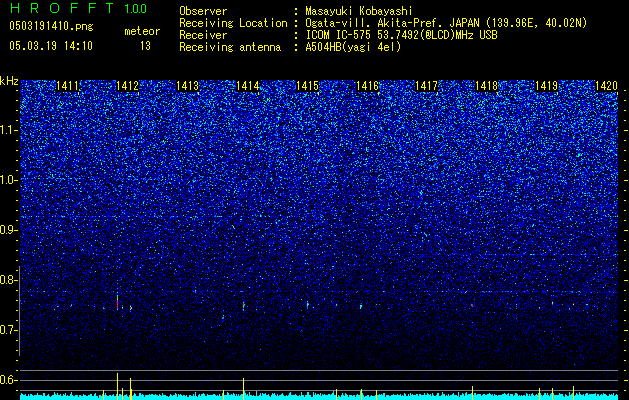Image resolution: width=629 pixels, height=400 pixels.
Task: Click the 1.1 frequency axis label
Action: click(x=8, y=130)
